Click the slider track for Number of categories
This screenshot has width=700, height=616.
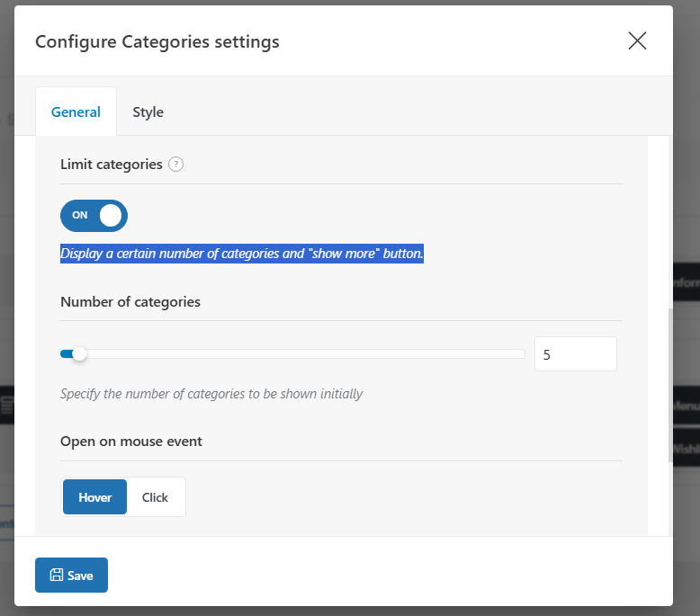[x=292, y=354]
